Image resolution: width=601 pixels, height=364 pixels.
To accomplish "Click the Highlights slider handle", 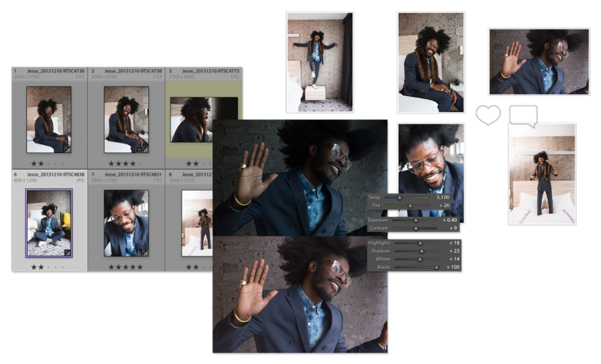I will tap(420, 243).
